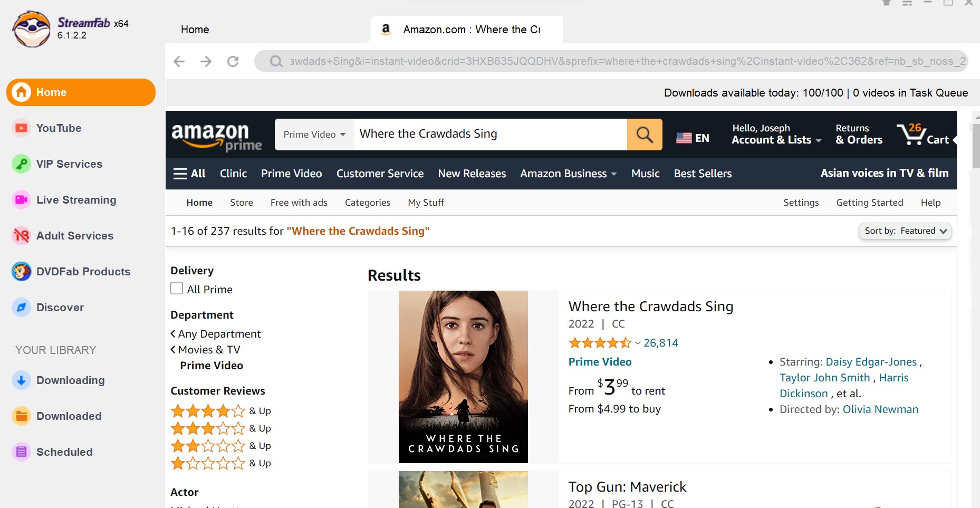This screenshot has width=980, height=508.
Task: Open the Home sidebar item
Action: pyautogui.click(x=81, y=92)
